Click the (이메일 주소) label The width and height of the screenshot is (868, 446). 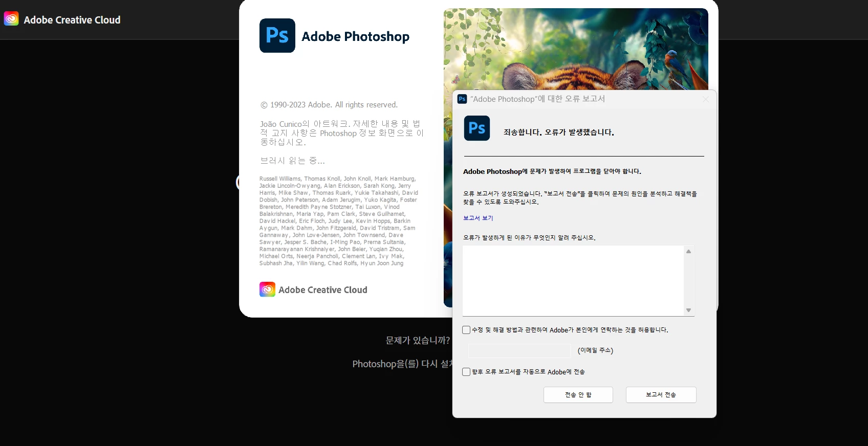(x=595, y=350)
